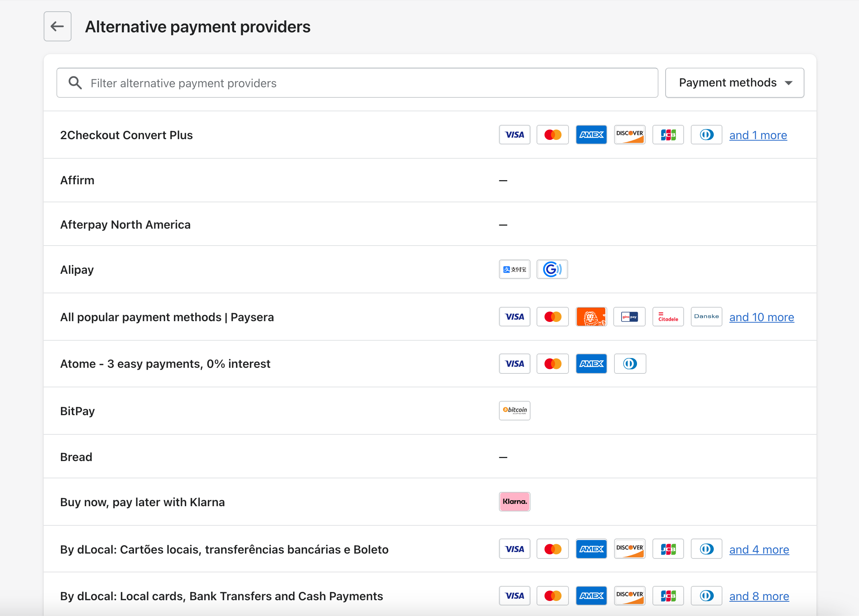The width and height of the screenshot is (859, 616).
Task: Go back using the arrow button
Action: pyautogui.click(x=58, y=26)
